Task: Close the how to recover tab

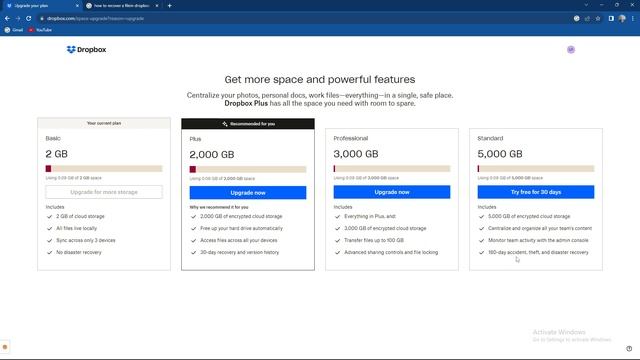Action: (157, 6)
